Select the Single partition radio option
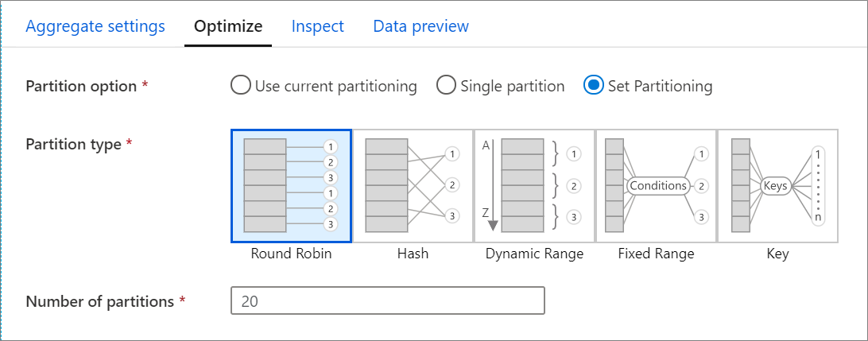 447,86
